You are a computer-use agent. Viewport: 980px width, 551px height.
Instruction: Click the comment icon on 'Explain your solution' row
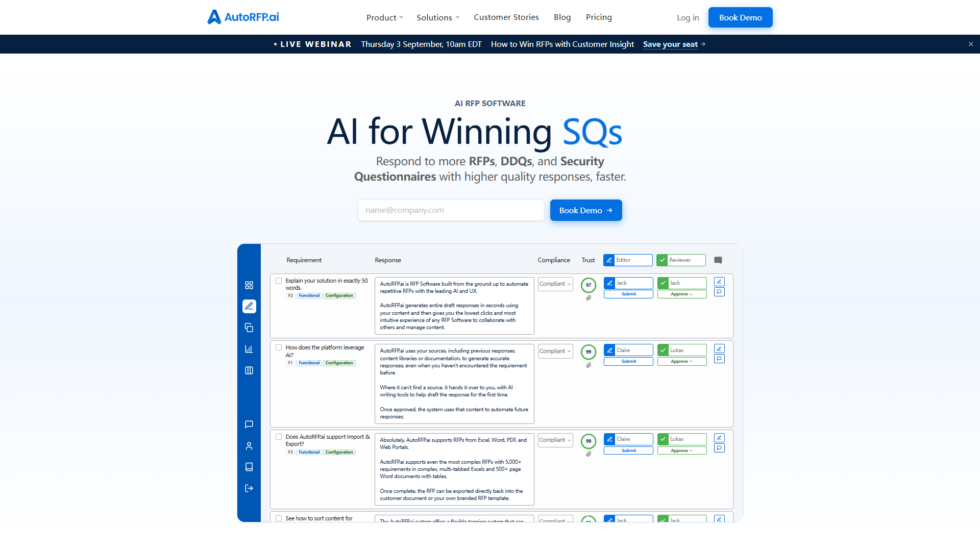point(719,292)
